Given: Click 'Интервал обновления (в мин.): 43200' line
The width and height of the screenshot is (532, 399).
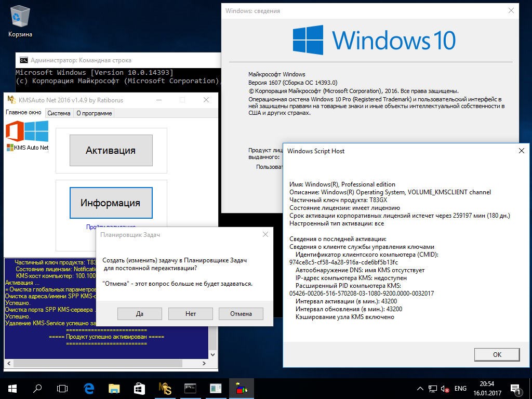Looking at the screenshot, I should click(349, 309).
